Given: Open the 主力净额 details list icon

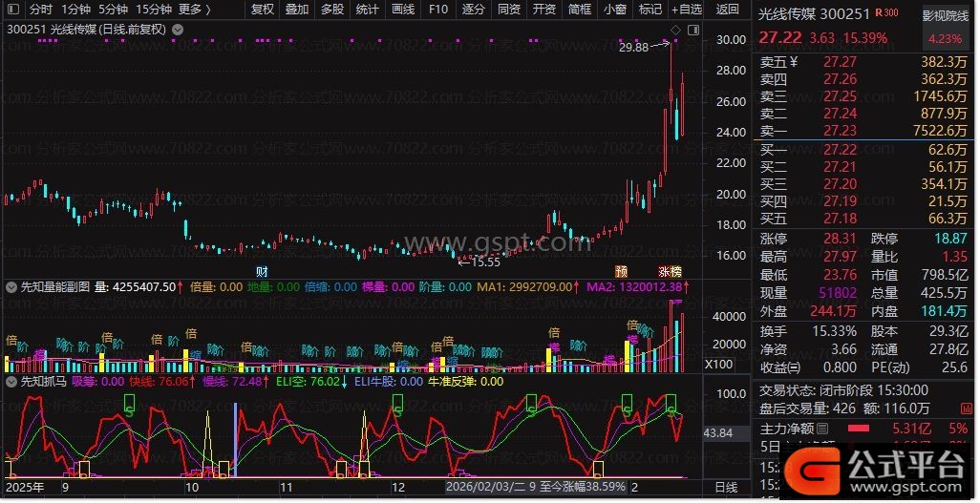Looking at the screenshot, I should (822, 428).
